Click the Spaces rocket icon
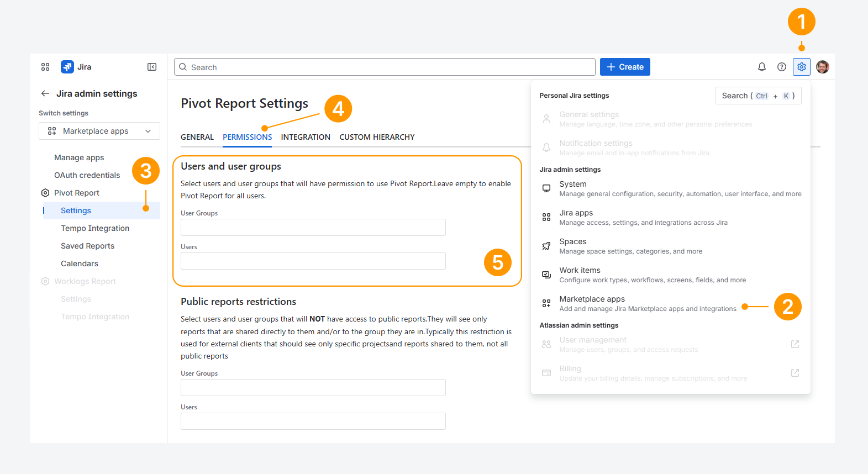868x474 pixels. tap(546, 246)
